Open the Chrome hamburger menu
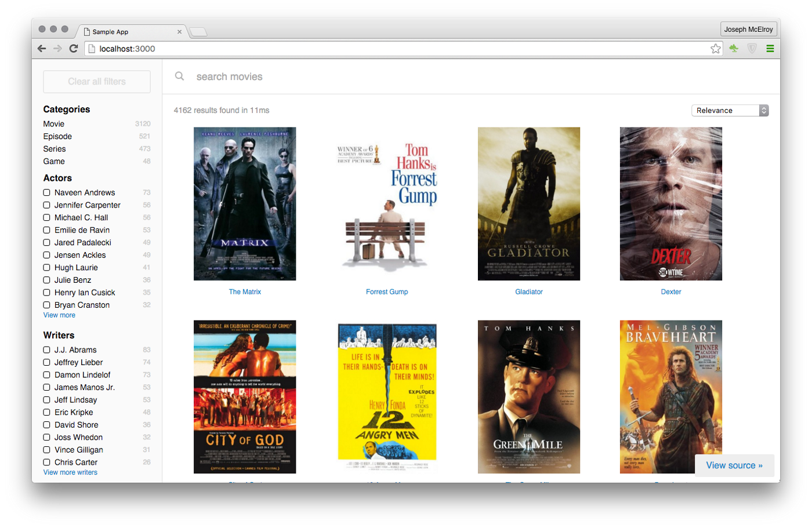 click(x=770, y=49)
